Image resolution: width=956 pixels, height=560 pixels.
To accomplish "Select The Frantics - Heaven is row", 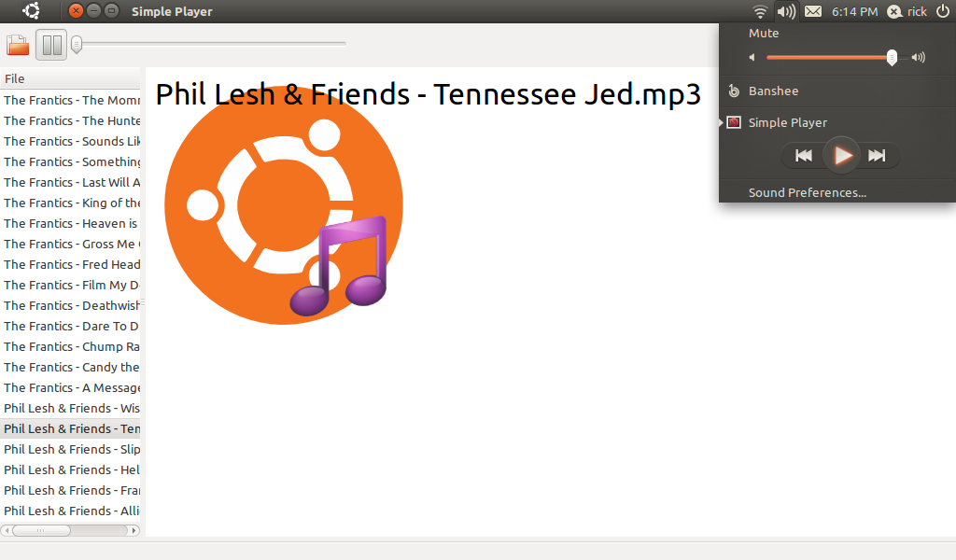I will (70, 224).
